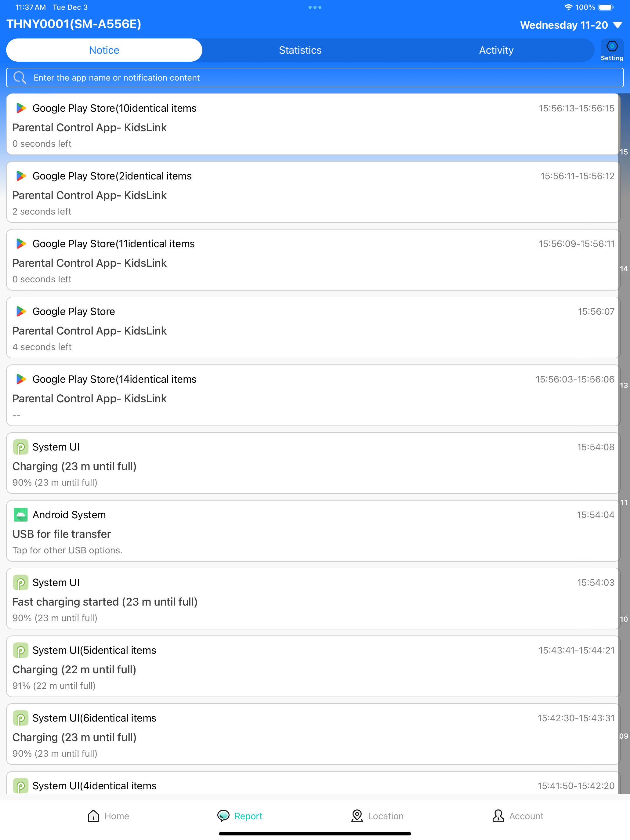Tap Play Store icon on 14 identical items card
Screen dimensions: 630x840
21,379
